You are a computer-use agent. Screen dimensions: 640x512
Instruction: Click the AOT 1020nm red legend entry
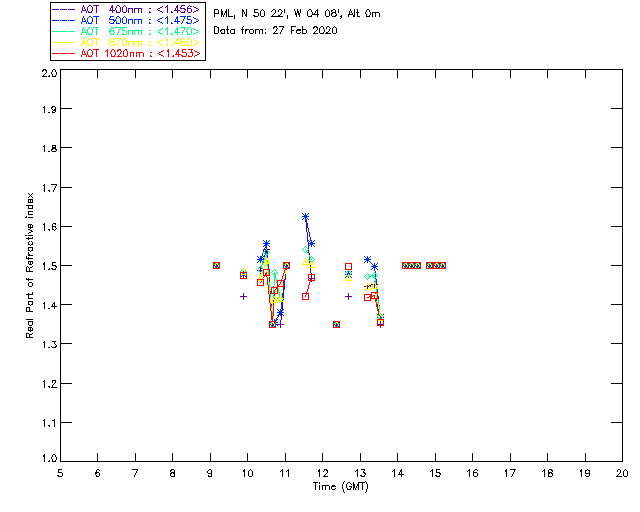click(126, 53)
